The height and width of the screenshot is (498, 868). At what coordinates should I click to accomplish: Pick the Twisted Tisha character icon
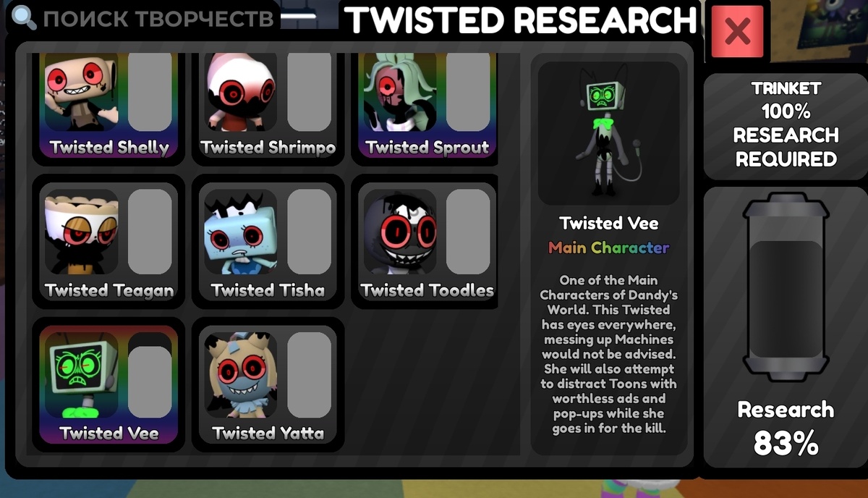[x=240, y=232]
